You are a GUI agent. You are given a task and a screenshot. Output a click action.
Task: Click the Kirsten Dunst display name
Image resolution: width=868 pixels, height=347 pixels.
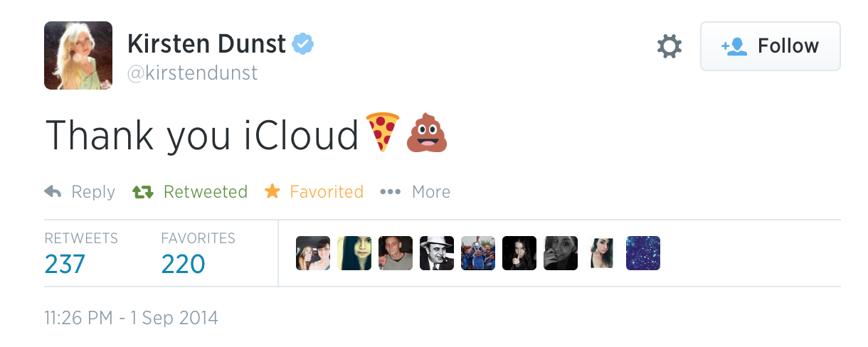click(206, 45)
